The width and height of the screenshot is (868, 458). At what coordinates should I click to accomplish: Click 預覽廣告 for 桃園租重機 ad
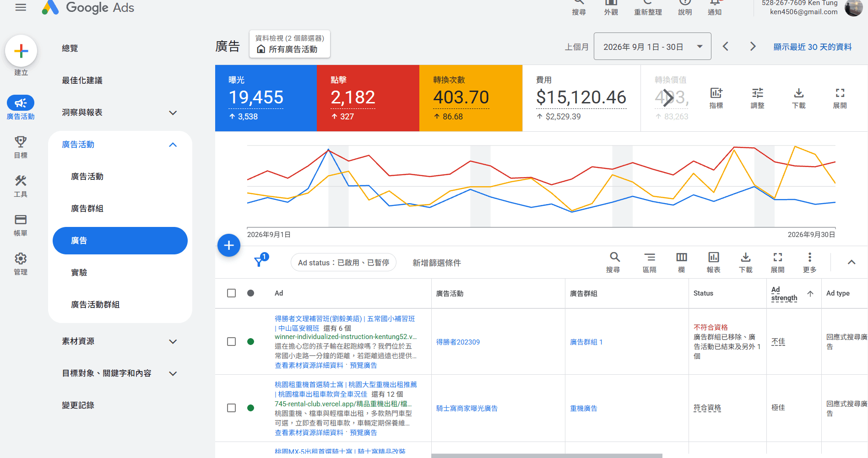[363, 432]
